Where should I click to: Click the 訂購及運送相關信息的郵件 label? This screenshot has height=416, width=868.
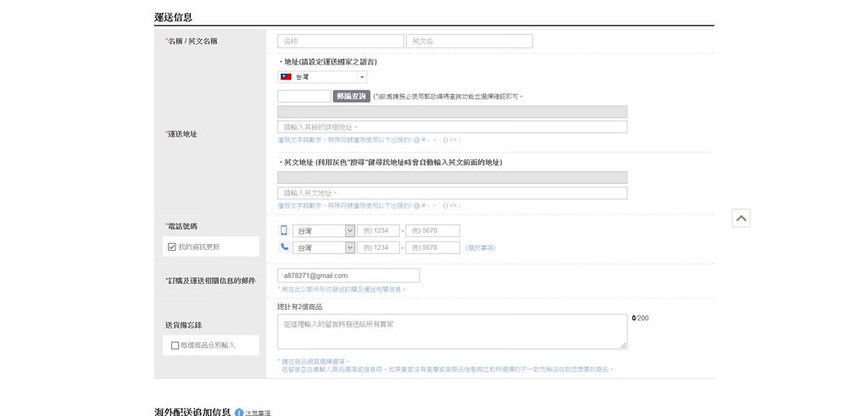point(210,280)
